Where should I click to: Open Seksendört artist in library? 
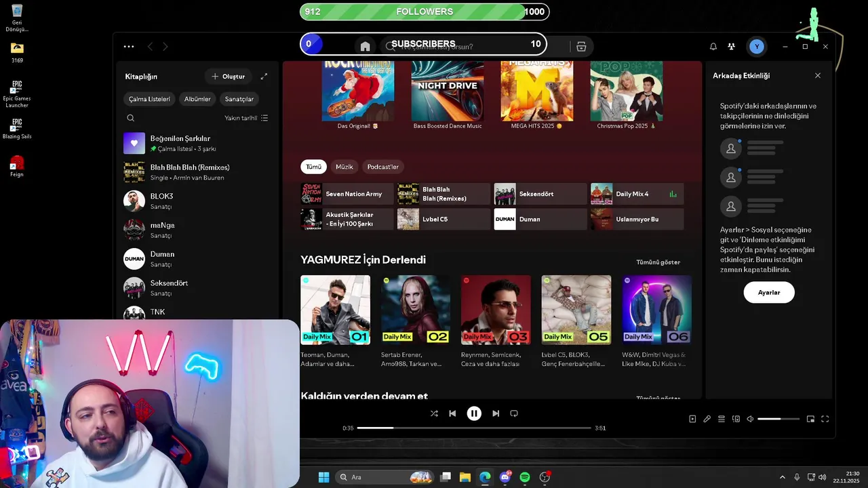click(x=197, y=288)
